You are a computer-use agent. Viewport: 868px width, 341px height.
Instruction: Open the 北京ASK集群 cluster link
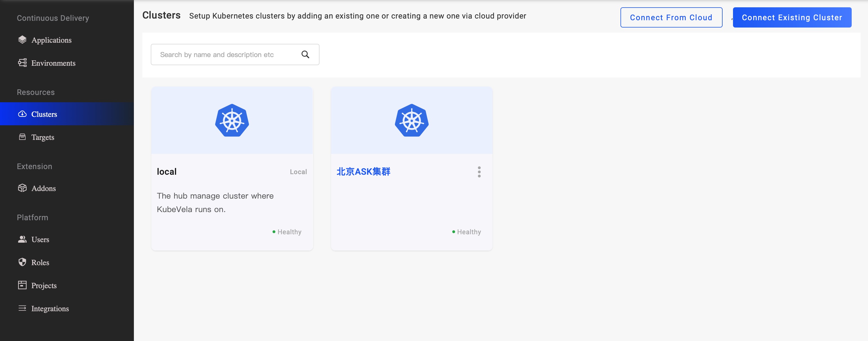pos(363,172)
